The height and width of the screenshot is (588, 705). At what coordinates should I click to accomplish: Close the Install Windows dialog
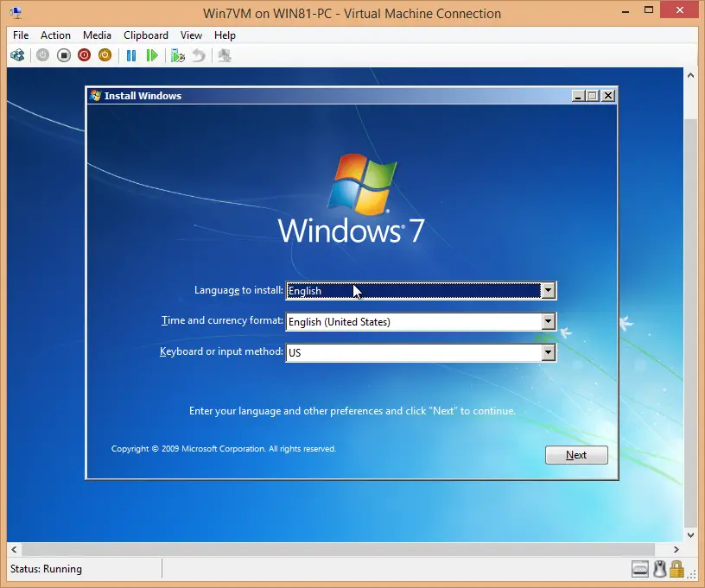pos(608,96)
